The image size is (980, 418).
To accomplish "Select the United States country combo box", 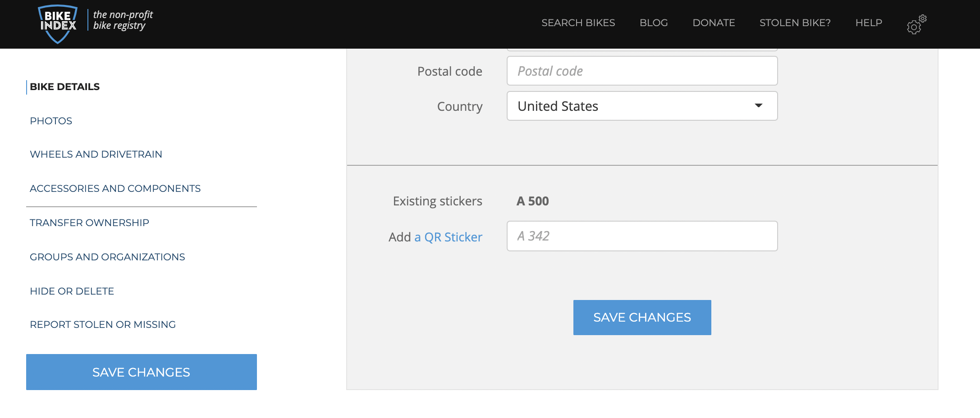I will (x=631, y=106).
